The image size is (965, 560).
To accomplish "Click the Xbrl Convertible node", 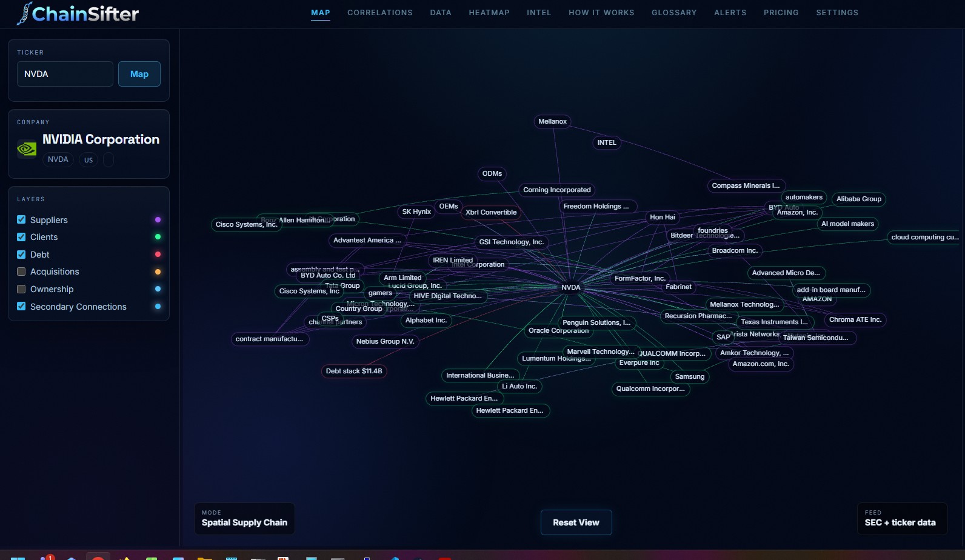I will pyautogui.click(x=491, y=212).
